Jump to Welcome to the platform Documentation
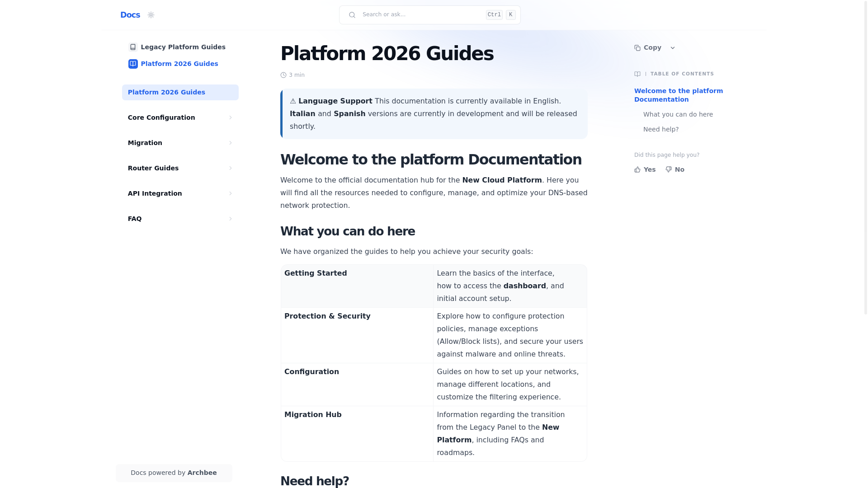 679,95
